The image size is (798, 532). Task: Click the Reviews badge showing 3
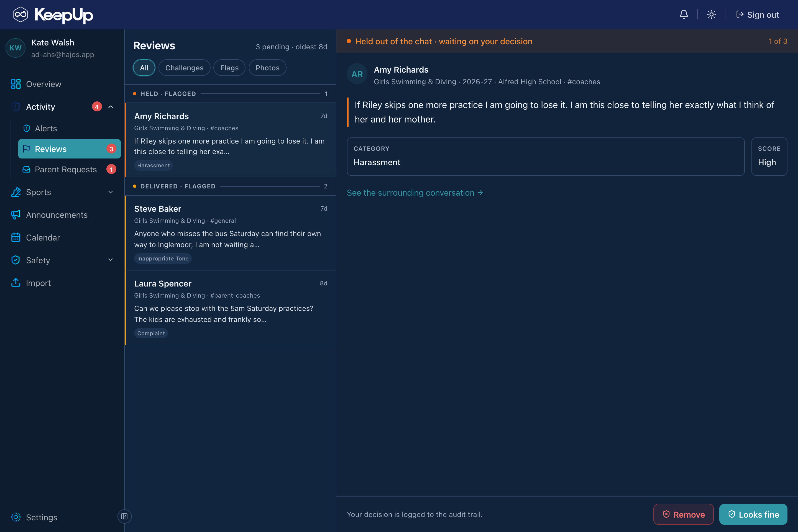click(111, 149)
